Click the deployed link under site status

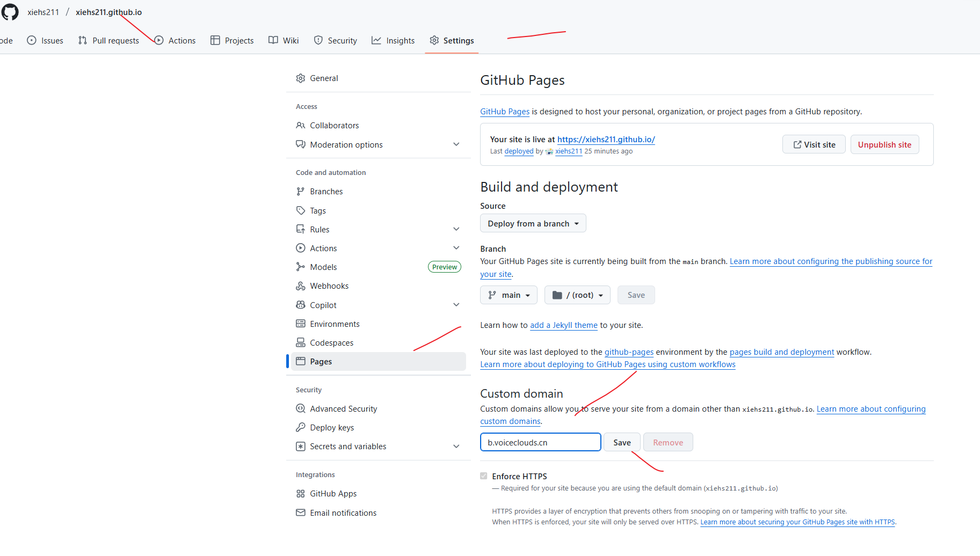519,151
